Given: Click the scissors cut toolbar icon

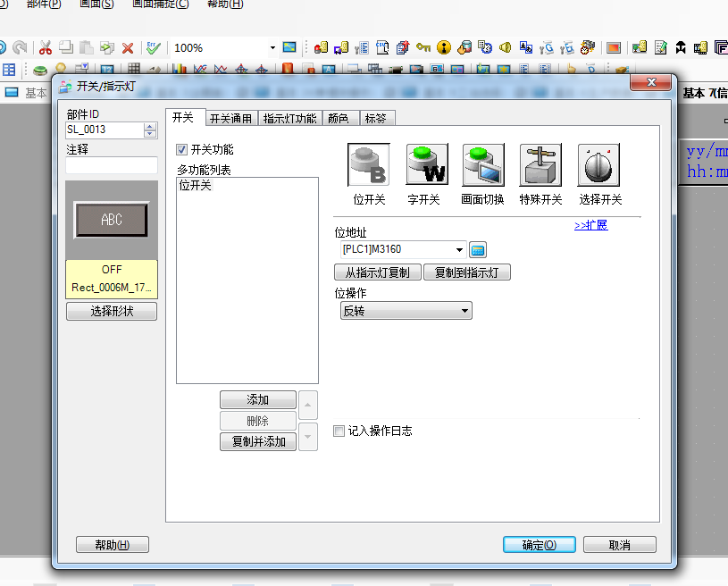Looking at the screenshot, I should tap(44, 47).
